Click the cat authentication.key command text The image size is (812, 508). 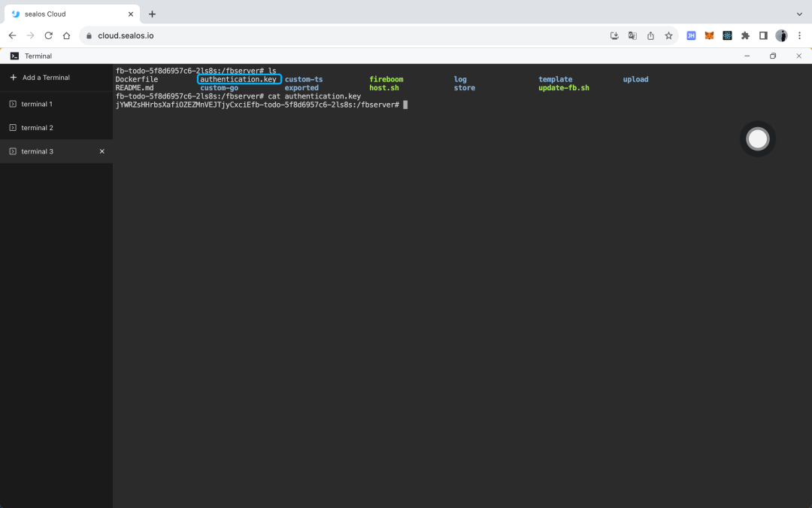click(314, 96)
